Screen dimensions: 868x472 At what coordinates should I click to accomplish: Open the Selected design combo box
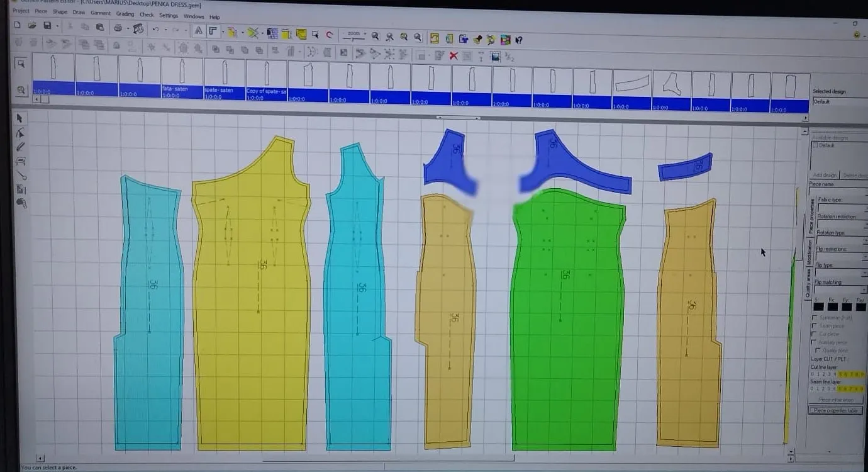click(x=840, y=101)
